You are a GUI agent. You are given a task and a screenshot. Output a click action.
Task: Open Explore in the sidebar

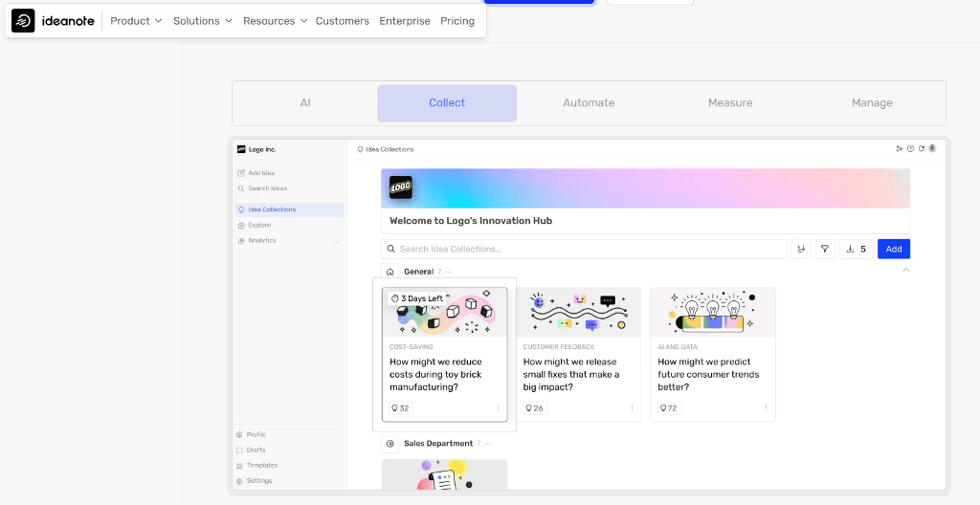point(255,225)
